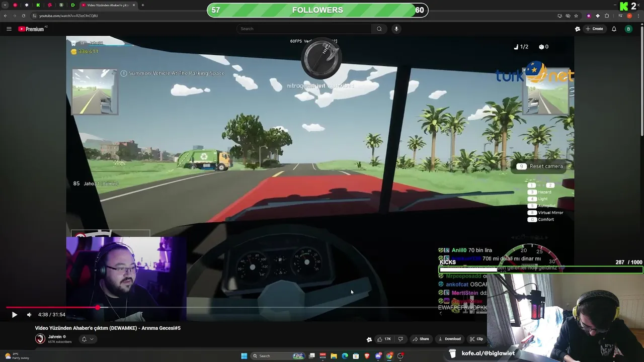
Task: Open Windows Start menu
Action: click(244, 356)
